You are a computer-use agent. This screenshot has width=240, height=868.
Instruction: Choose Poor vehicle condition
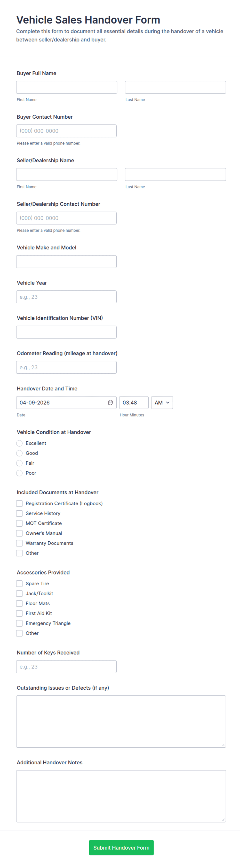click(20, 473)
